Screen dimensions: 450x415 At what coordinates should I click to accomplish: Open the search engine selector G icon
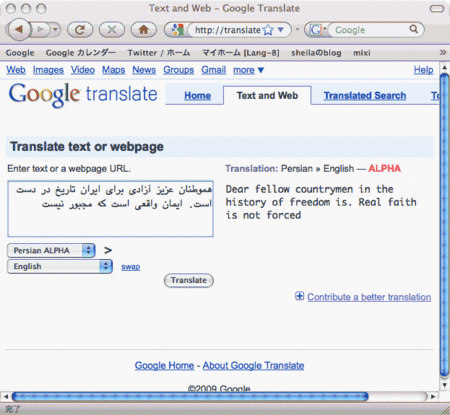click(317, 30)
